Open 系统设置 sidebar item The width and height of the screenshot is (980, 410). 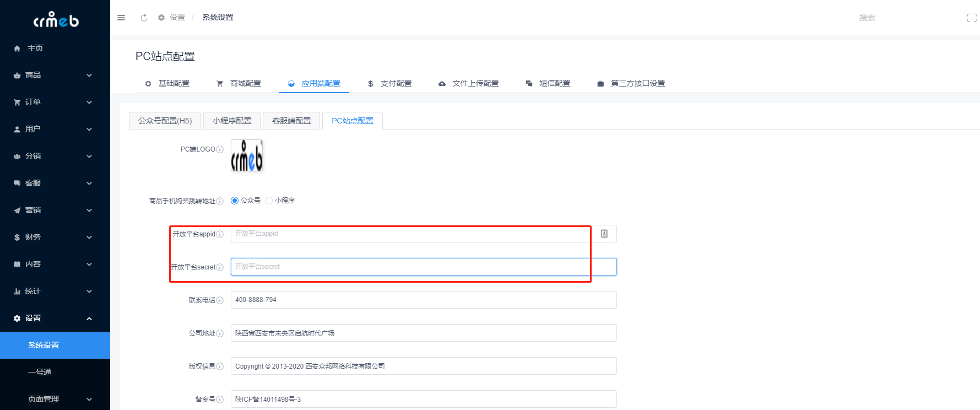point(55,345)
